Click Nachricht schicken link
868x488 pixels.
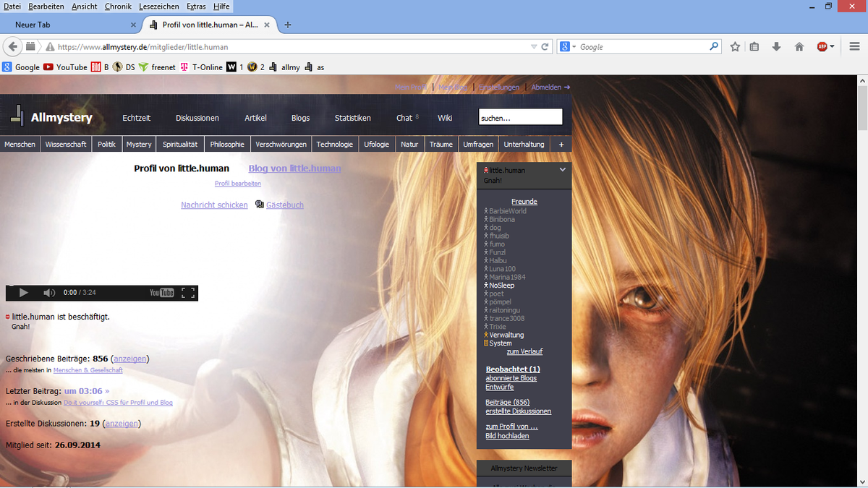click(x=214, y=205)
